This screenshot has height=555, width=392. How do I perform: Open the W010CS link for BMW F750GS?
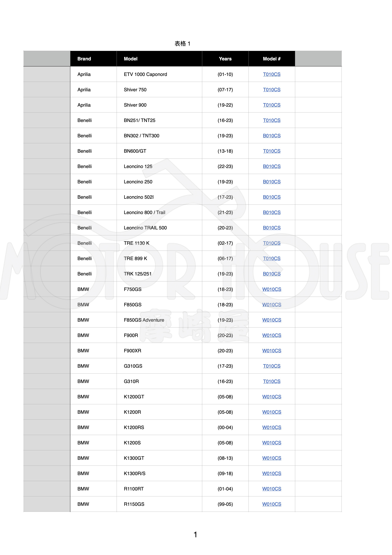coord(272,289)
